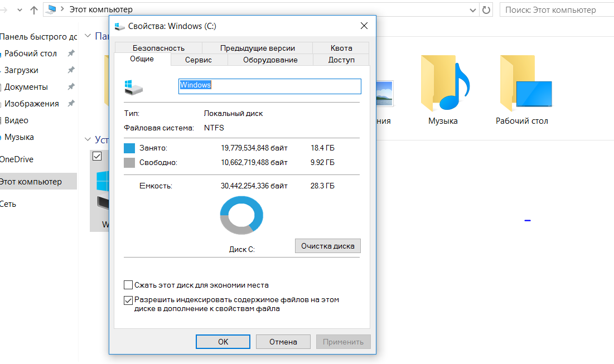Viewport: 614px width, 364px height.
Task: Open the Desktop folder icon in Explorer
Action: tap(526, 83)
